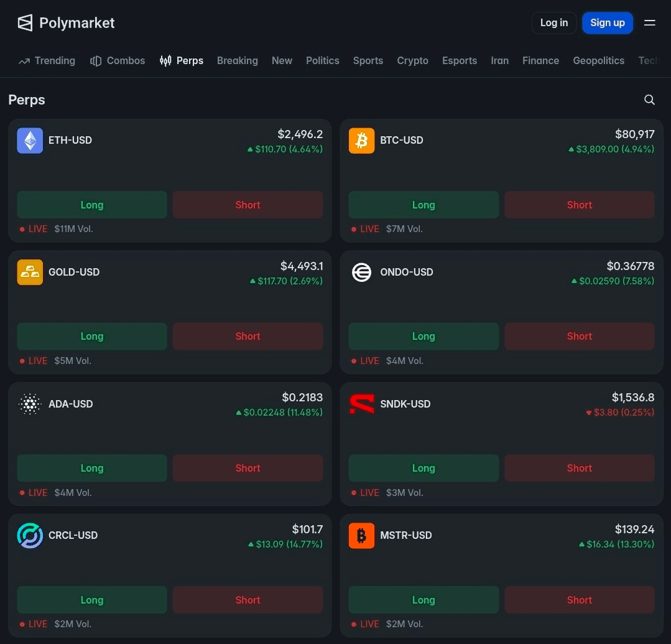Open the Finance category
The width and height of the screenshot is (671, 644).
click(541, 61)
